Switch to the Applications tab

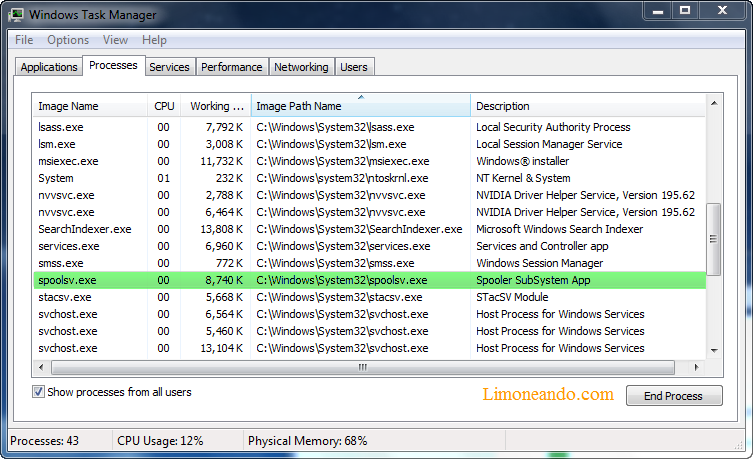(x=49, y=67)
